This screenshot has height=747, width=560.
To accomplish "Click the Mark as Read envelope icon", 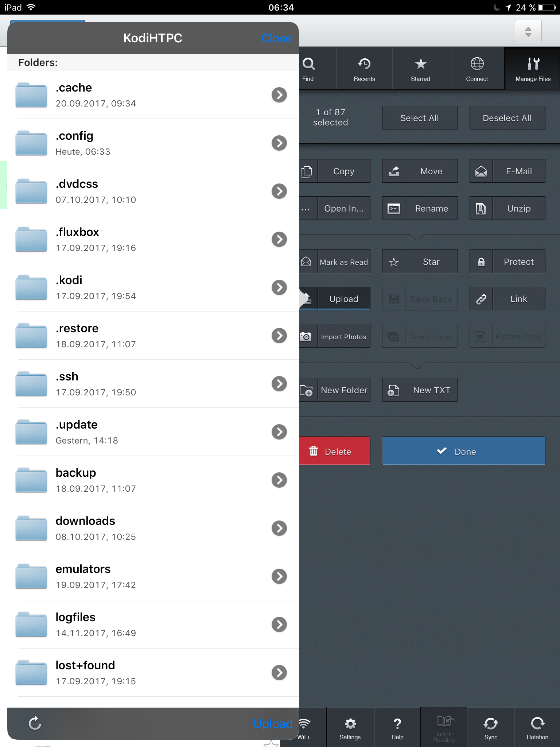I will (x=306, y=262).
